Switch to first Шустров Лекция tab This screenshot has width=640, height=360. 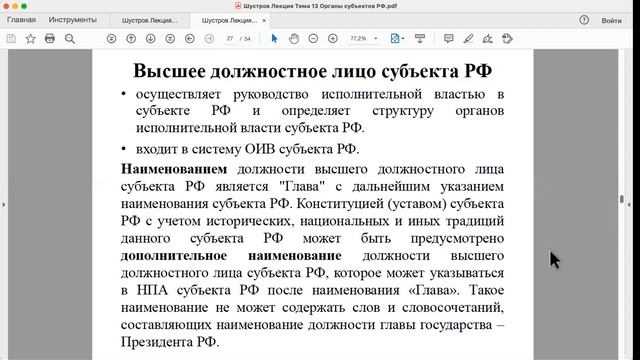click(x=150, y=20)
